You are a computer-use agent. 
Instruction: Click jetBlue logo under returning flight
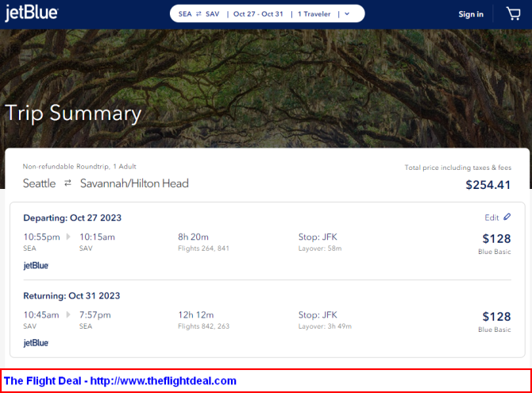click(36, 343)
